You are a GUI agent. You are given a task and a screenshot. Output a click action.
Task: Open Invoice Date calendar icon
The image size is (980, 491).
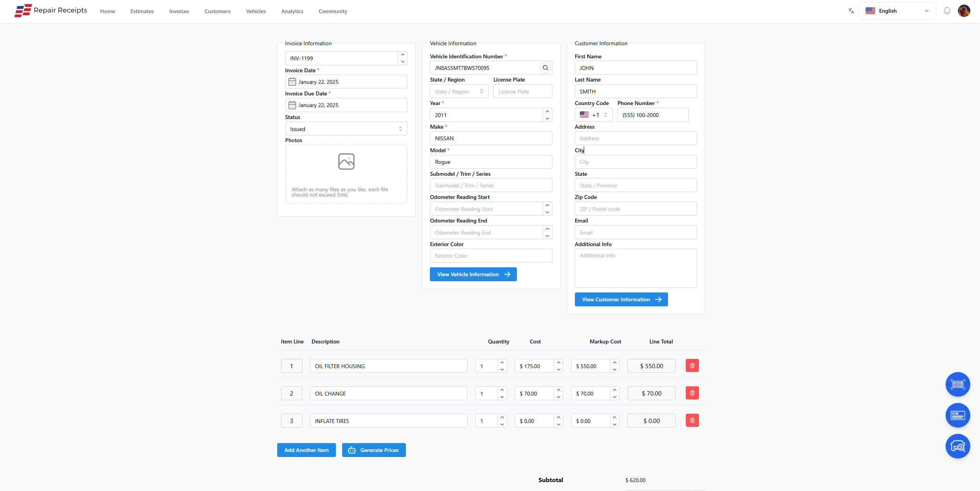[x=292, y=82]
